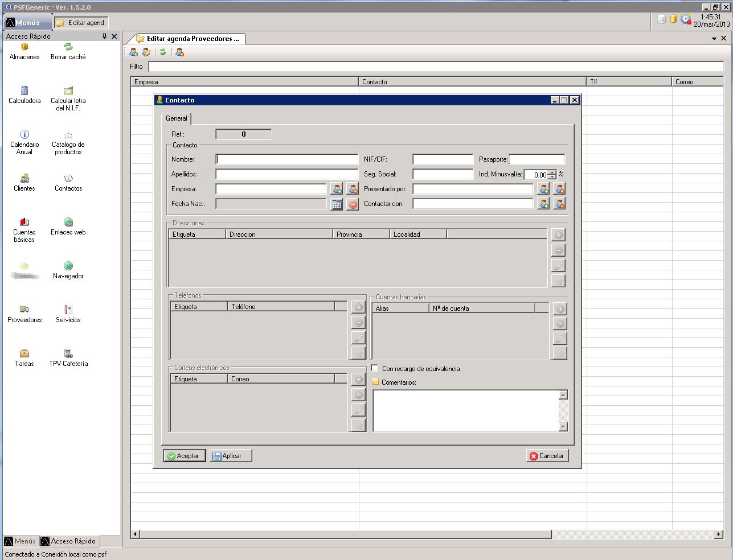Enable Con recargo de equivalencia

[x=375, y=368]
